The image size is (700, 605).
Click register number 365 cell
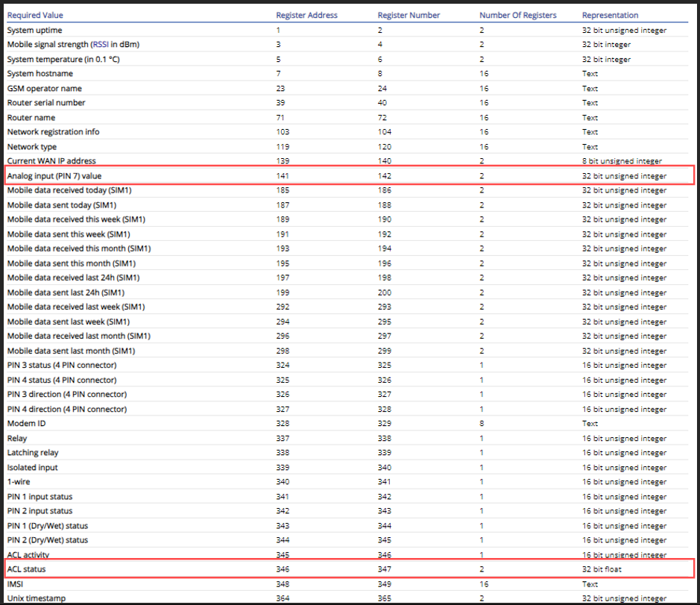pos(385,598)
